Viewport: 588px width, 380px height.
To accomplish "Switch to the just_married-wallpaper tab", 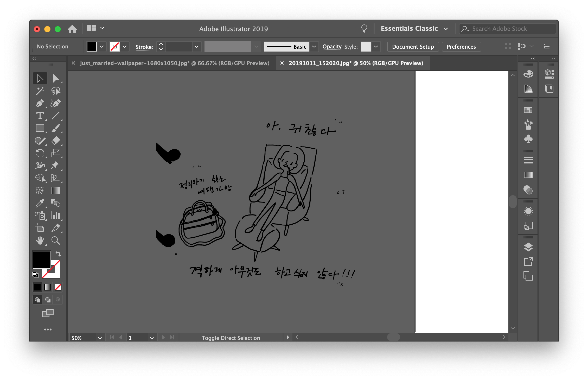I will [174, 63].
